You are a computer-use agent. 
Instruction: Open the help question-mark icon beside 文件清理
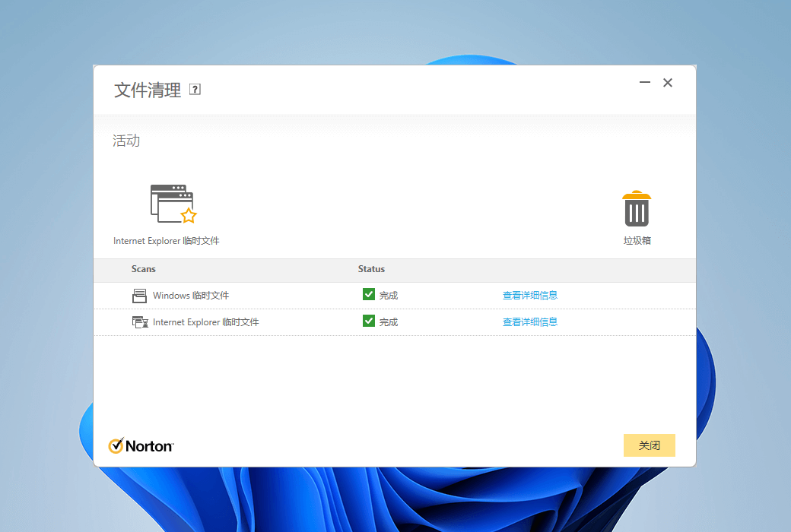(x=195, y=89)
